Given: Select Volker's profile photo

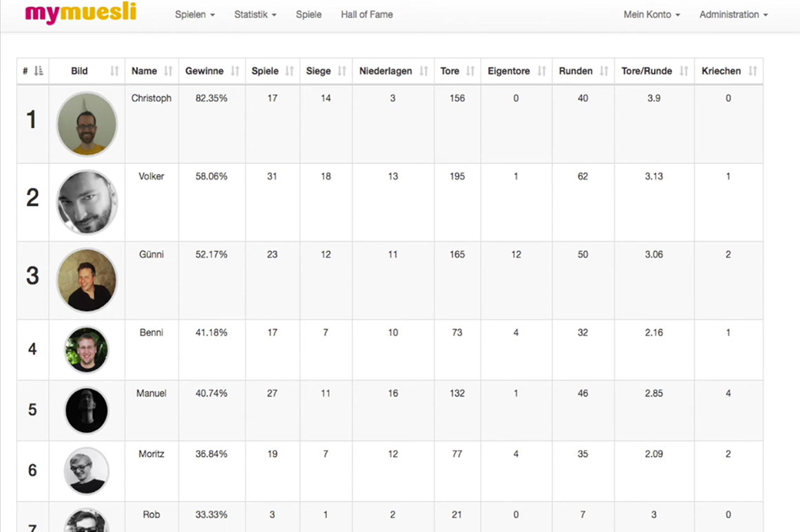Looking at the screenshot, I should pos(87,202).
